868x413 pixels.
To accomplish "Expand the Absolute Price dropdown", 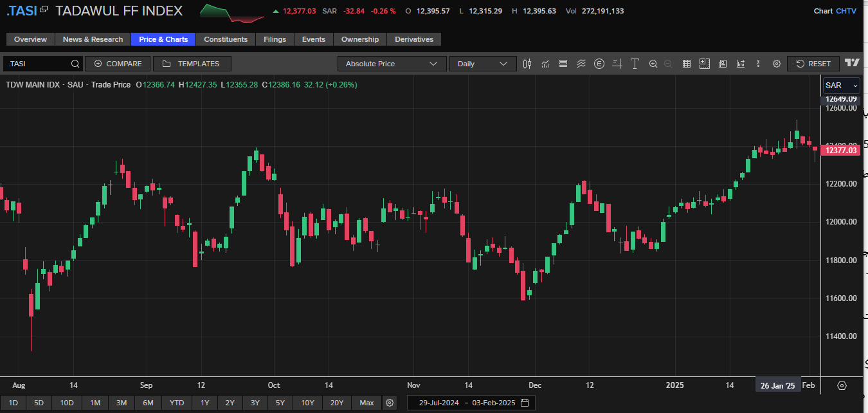I will coord(392,64).
